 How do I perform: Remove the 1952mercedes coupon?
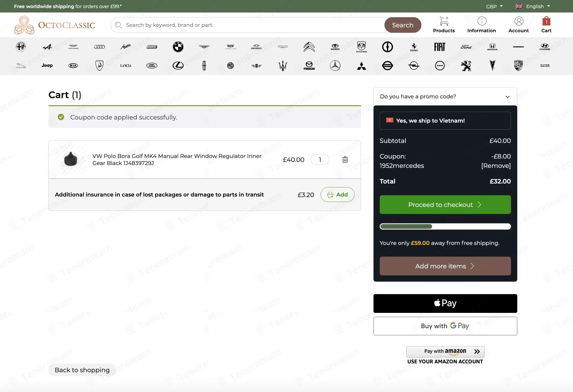click(496, 166)
